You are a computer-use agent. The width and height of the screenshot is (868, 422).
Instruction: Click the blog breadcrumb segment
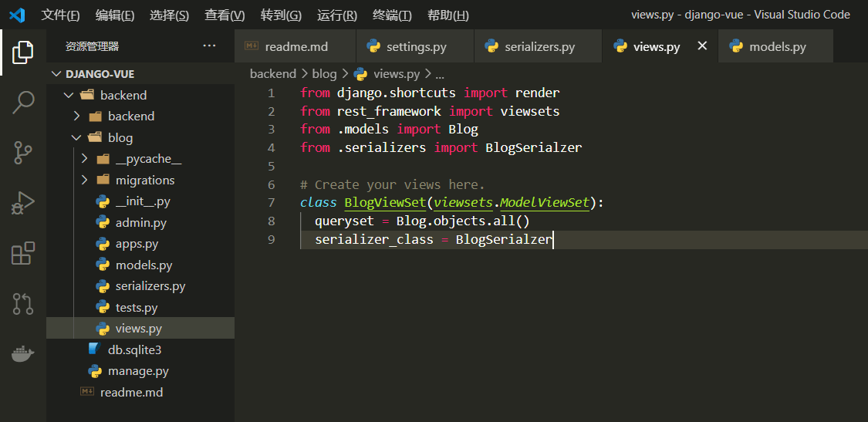(x=325, y=73)
